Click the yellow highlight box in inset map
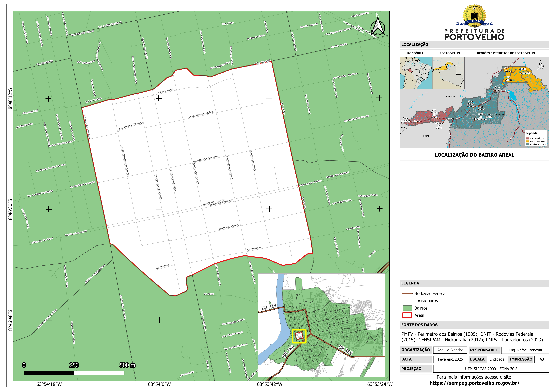 click(299, 336)
